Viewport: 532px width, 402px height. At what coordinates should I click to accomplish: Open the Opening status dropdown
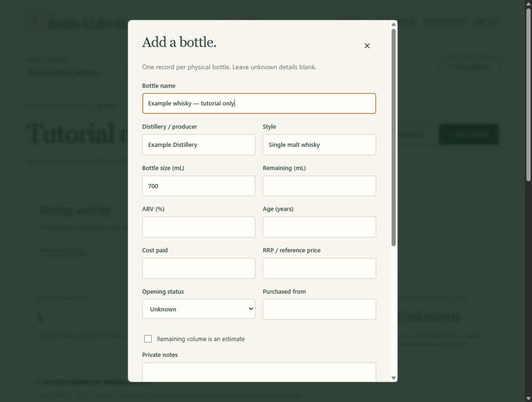pos(198,309)
